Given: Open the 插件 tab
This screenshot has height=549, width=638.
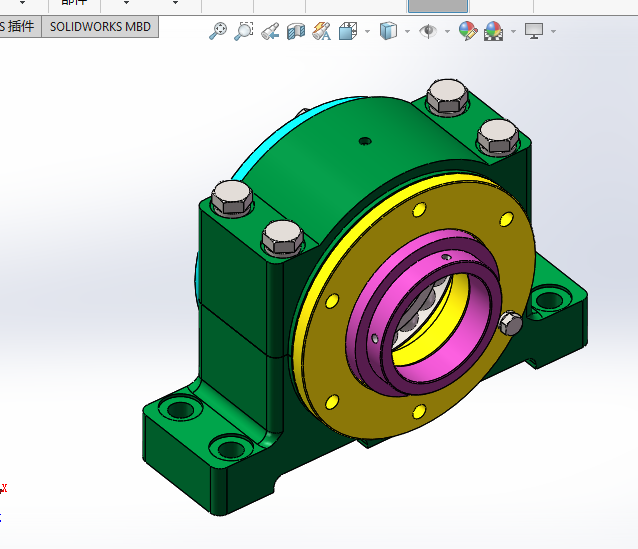Looking at the screenshot, I should [x=18, y=27].
